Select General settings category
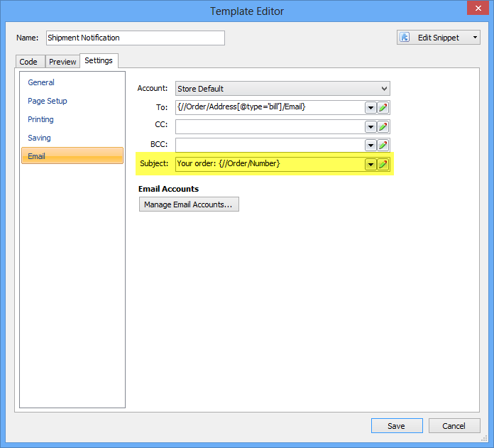The height and width of the screenshot is (448, 494). [41, 82]
